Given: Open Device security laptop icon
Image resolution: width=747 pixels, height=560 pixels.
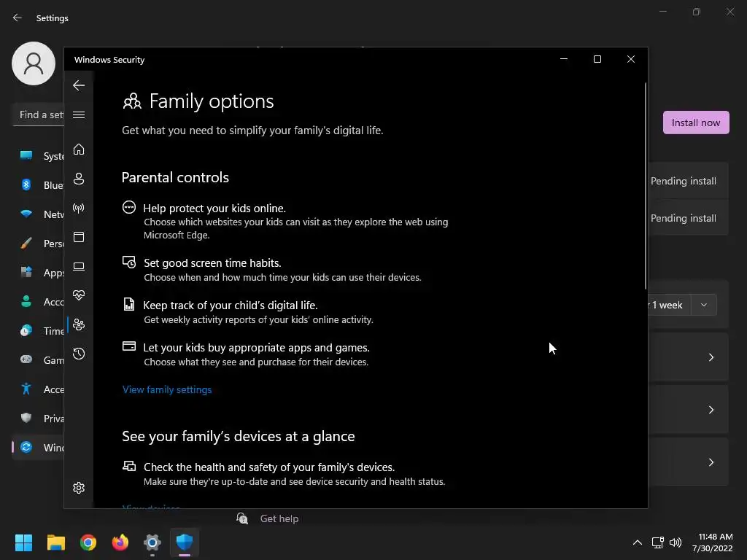Looking at the screenshot, I should [x=79, y=266].
